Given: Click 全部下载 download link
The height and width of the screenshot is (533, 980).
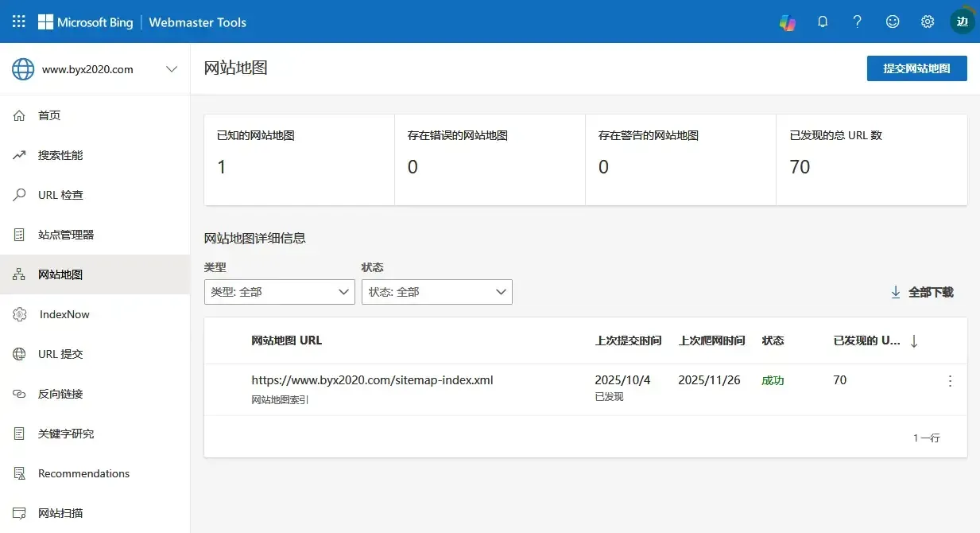Looking at the screenshot, I should [x=922, y=292].
